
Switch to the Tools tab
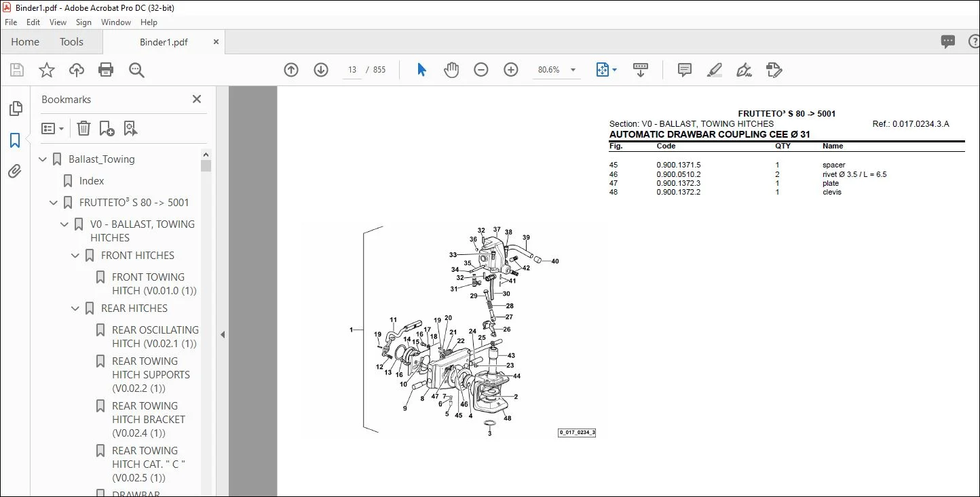coord(71,42)
